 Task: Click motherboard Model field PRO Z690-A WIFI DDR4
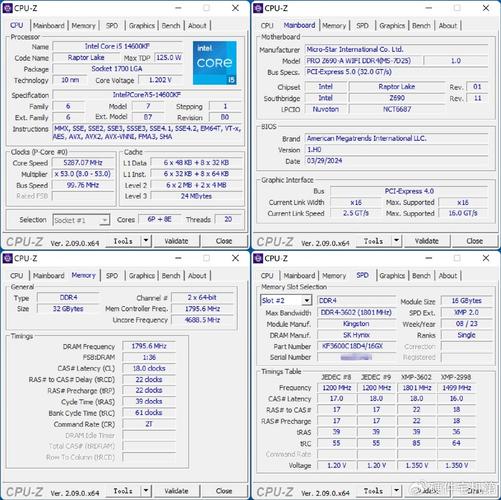click(x=363, y=61)
